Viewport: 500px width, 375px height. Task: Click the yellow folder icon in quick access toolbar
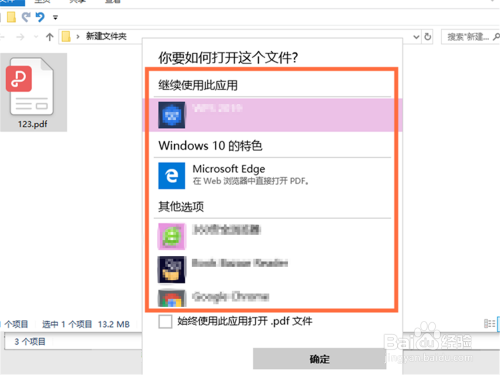[x=11, y=17]
